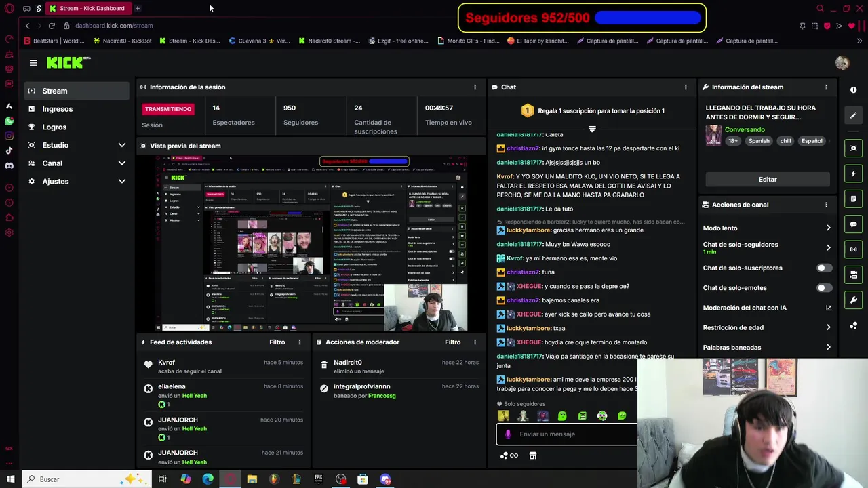Open the Acciones de canal three-dot menu

(826, 205)
